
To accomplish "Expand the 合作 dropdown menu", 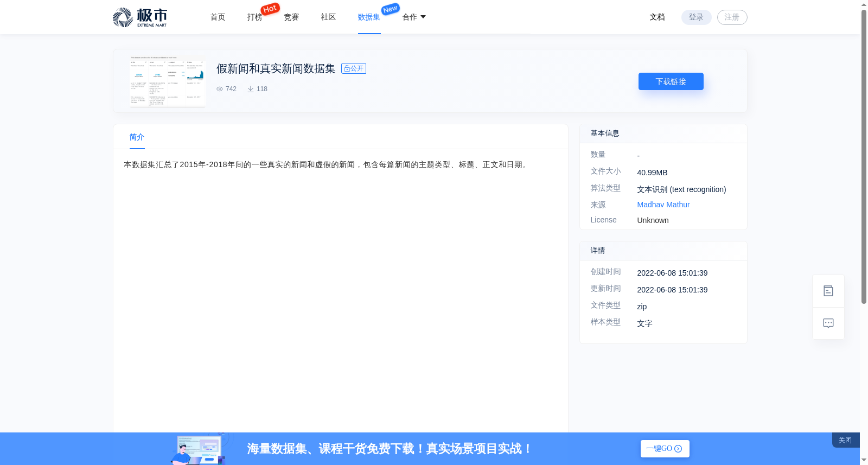I will click(414, 17).
